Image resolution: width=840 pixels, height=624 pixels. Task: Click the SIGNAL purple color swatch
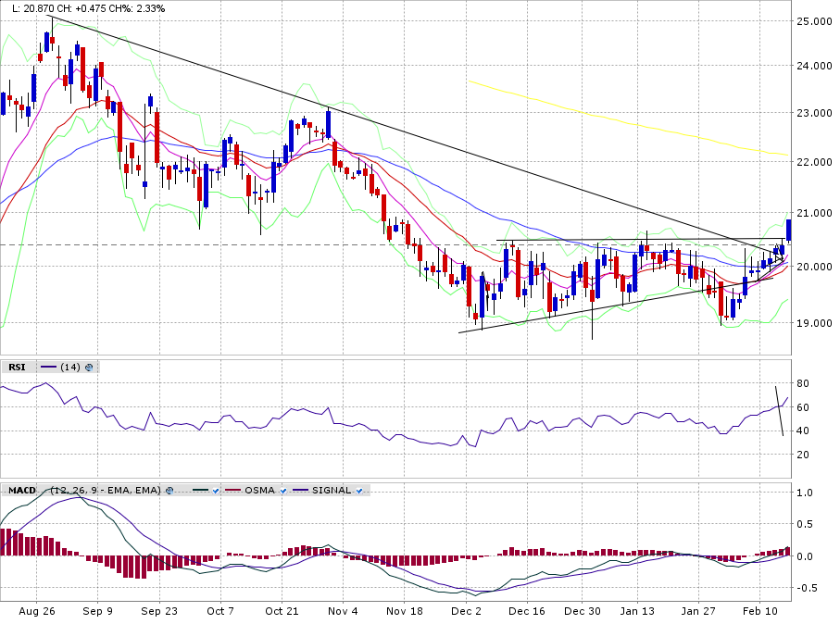click(301, 491)
